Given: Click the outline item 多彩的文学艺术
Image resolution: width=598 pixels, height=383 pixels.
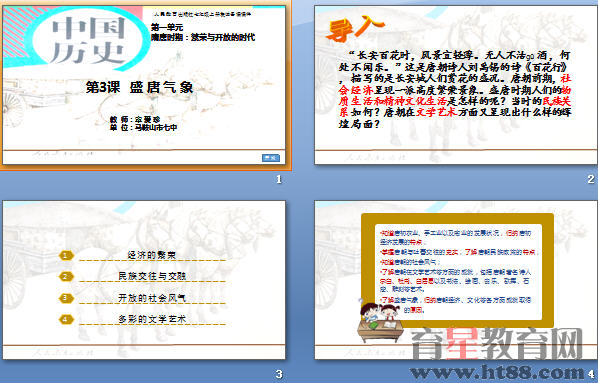Looking at the screenshot, I should [152, 319].
